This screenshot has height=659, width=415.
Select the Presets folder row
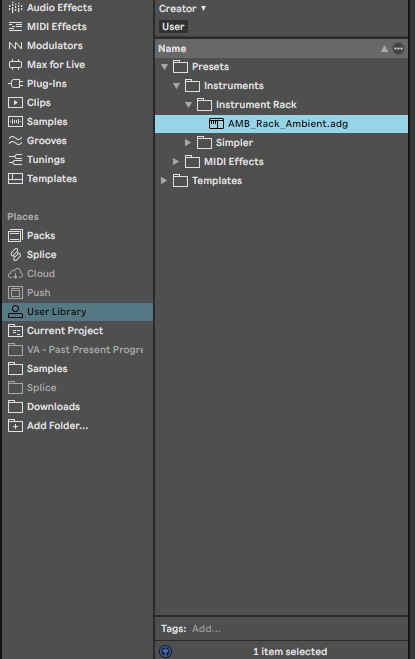(x=281, y=67)
